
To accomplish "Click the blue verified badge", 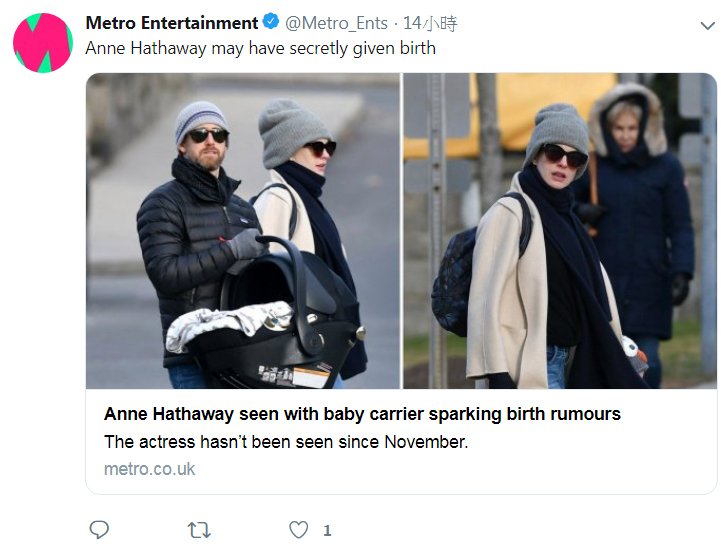I will pyautogui.click(x=271, y=22).
